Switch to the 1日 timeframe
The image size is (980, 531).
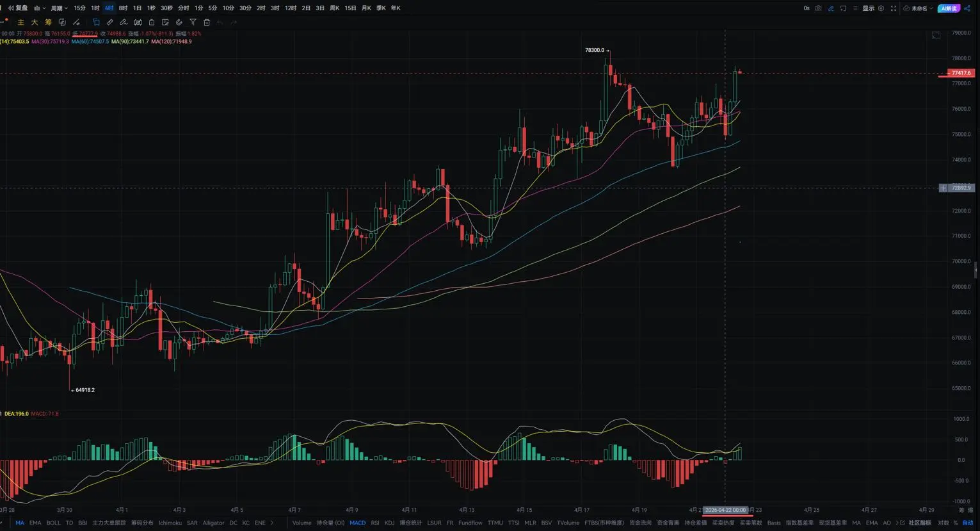pos(137,8)
